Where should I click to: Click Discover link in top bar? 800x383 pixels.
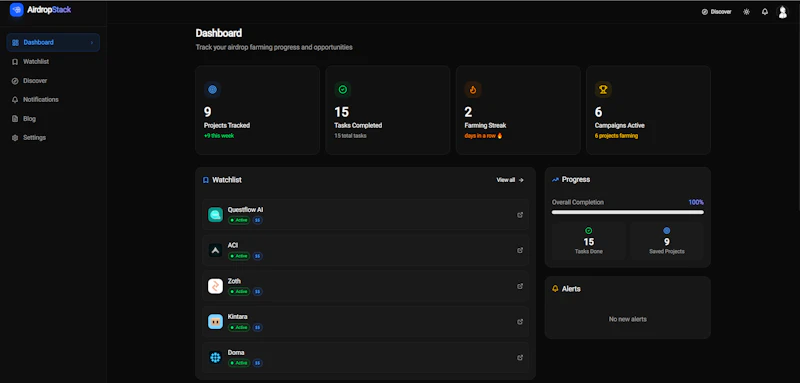point(716,12)
